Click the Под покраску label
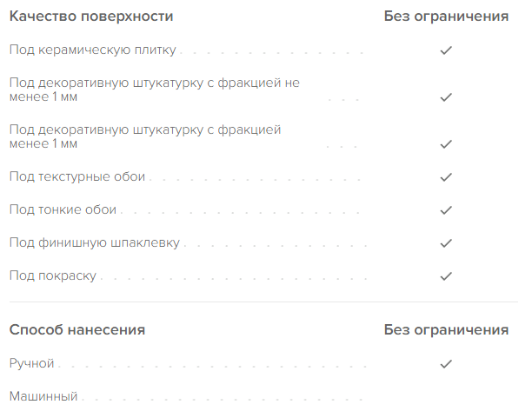 pyautogui.click(x=53, y=275)
